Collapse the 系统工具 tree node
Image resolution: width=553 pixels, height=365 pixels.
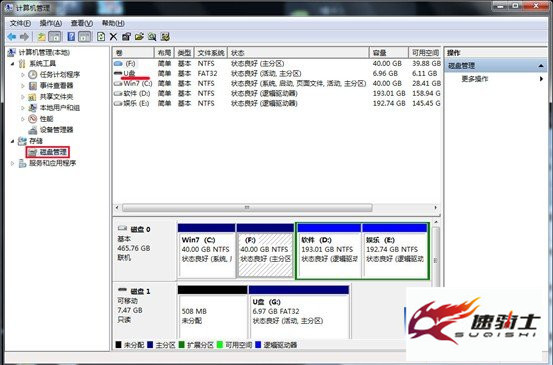(x=12, y=64)
